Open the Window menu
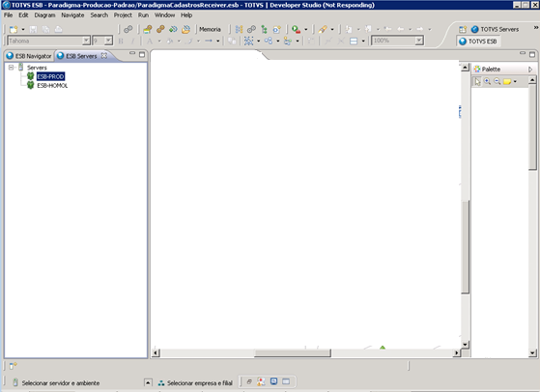 pos(164,15)
